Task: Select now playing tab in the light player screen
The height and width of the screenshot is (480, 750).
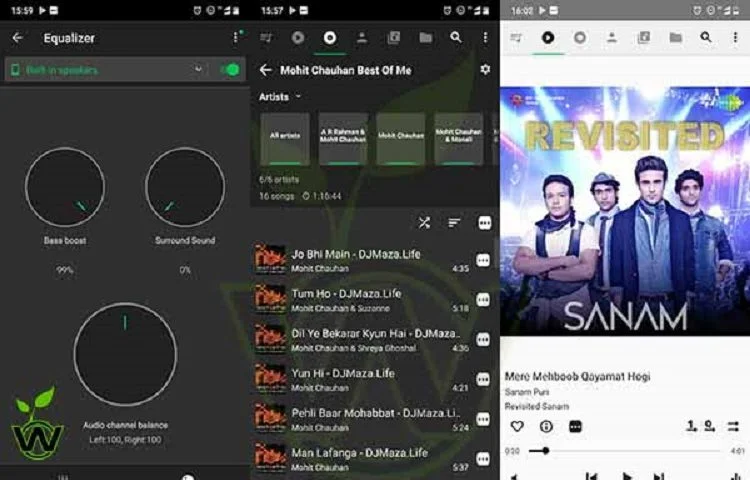Action: (x=548, y=38)
